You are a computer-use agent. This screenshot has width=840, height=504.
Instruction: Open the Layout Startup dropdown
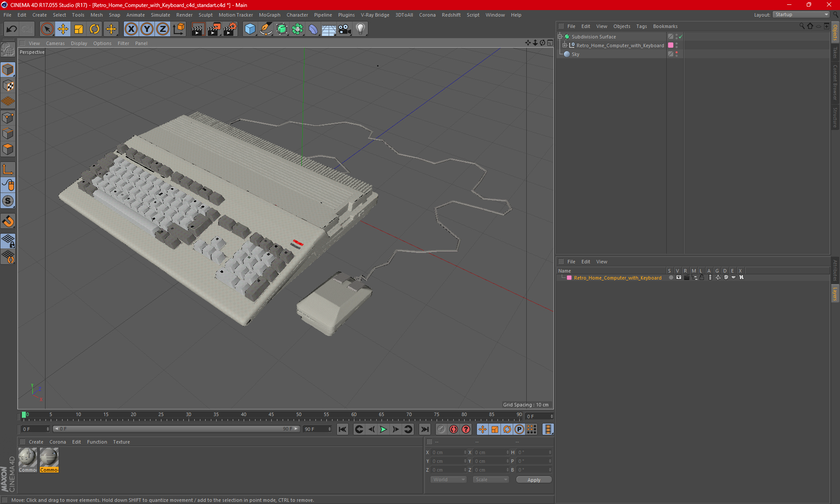click(801, 14)
